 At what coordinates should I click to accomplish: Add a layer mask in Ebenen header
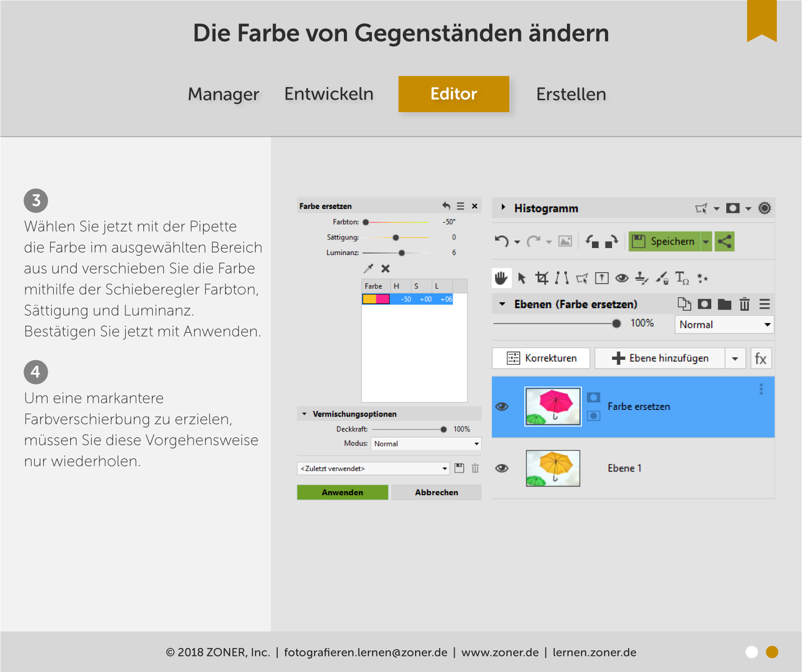(704, 304)
